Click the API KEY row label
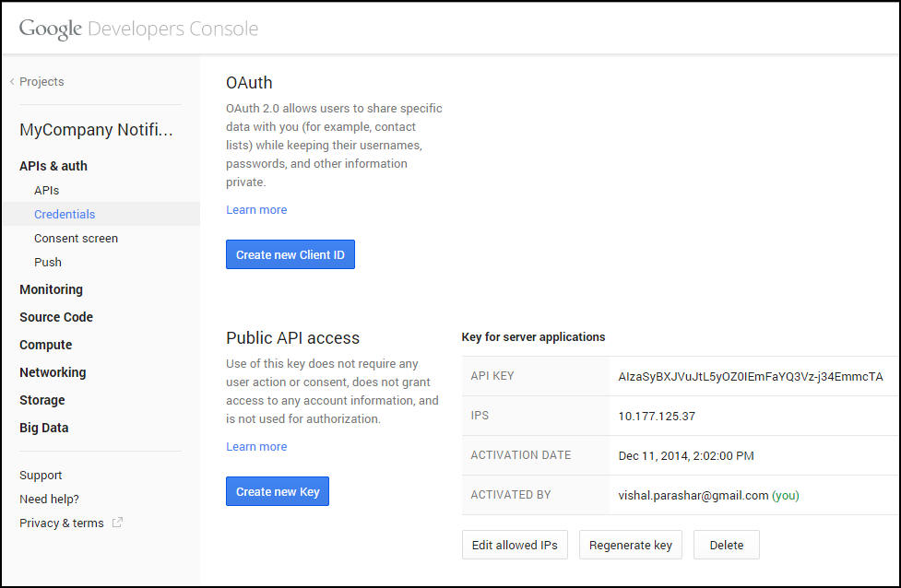 click(492, 376)
